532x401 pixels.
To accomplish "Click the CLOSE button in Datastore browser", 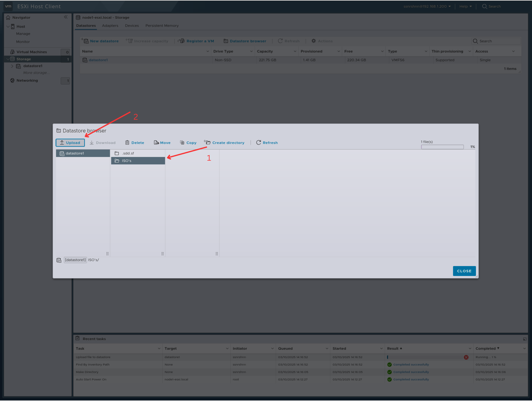I will 464,271.
